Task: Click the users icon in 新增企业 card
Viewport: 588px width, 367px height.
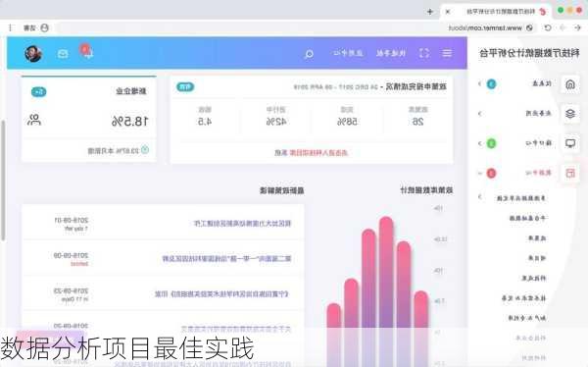Action: point(33,120)
